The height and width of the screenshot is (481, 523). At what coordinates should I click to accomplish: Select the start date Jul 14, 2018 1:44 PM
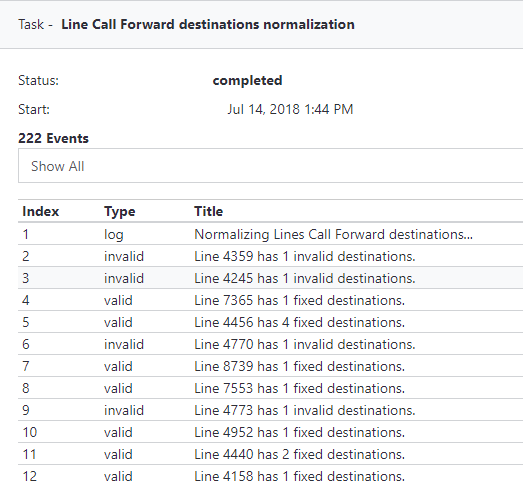pos(290,109)
